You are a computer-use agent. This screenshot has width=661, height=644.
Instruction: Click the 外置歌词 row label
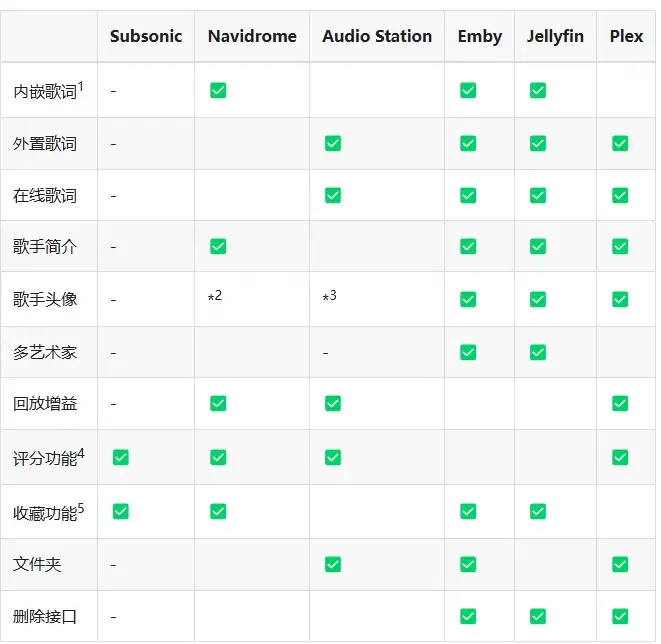45,144
